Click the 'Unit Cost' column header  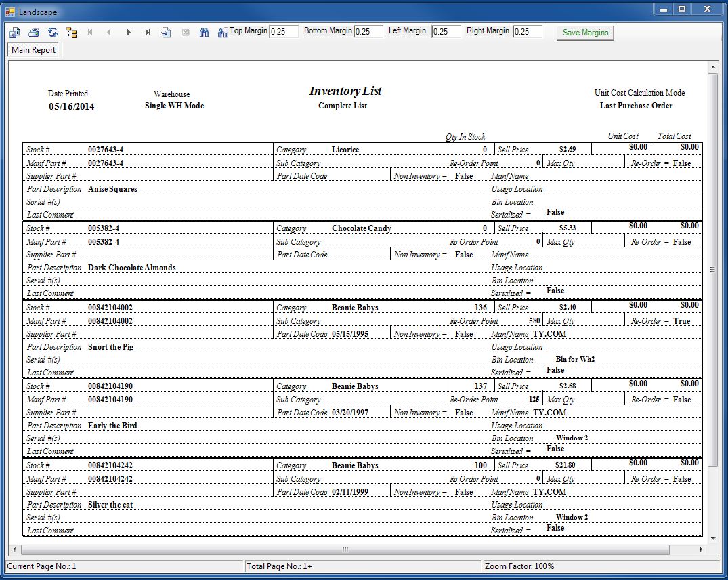tap(623, 136)
